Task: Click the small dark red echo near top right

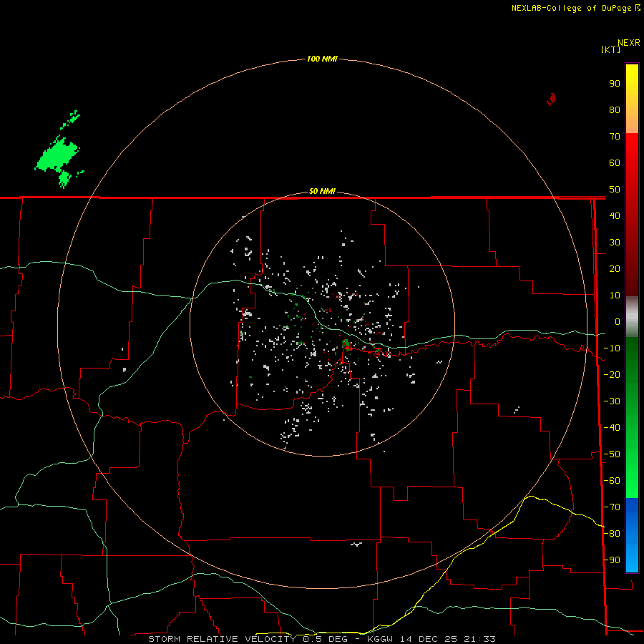Action: [x=551, y=99]
